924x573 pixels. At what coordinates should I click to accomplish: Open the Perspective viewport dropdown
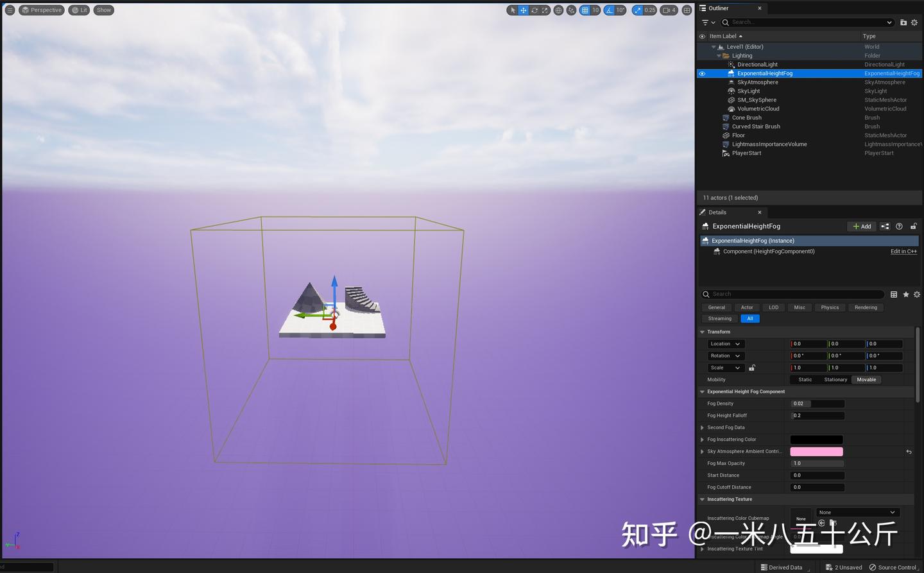pos(42,10)
